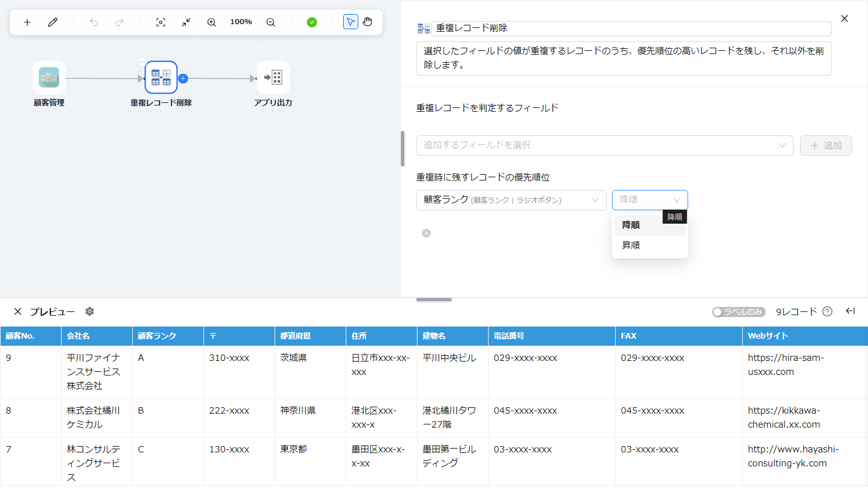Open the ellipsis menu above 重複レコード削除 node

click(142, 62)
